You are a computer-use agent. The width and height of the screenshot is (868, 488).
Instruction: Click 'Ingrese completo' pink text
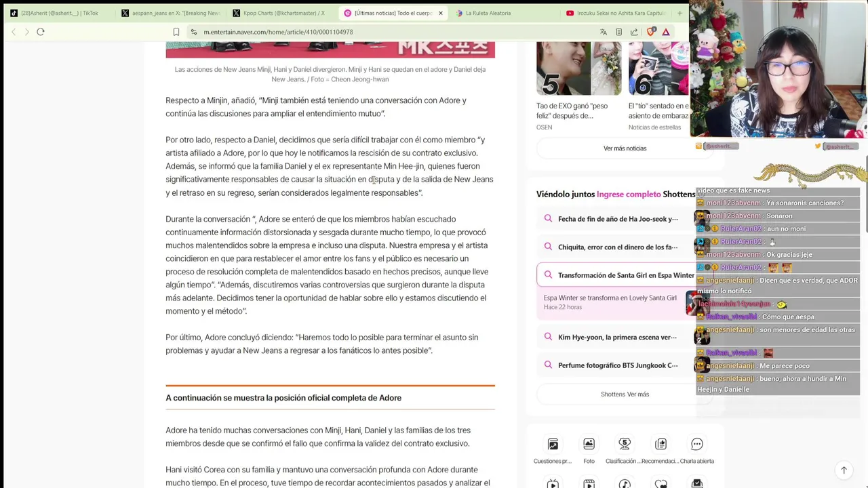click(x=629, y=194)
